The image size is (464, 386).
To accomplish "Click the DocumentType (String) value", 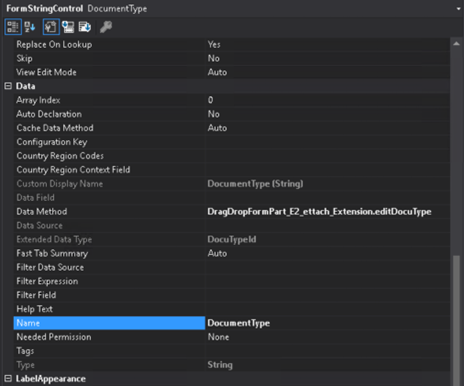I will click(255, 184).
